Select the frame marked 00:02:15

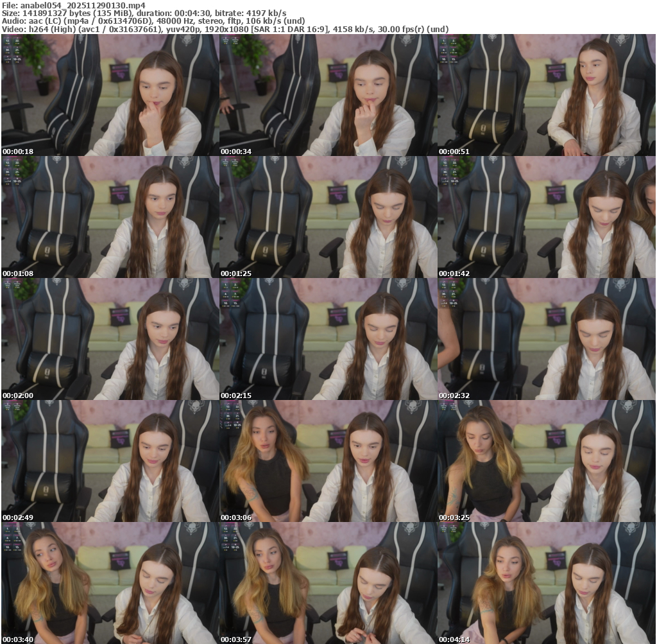pos(328,339)
